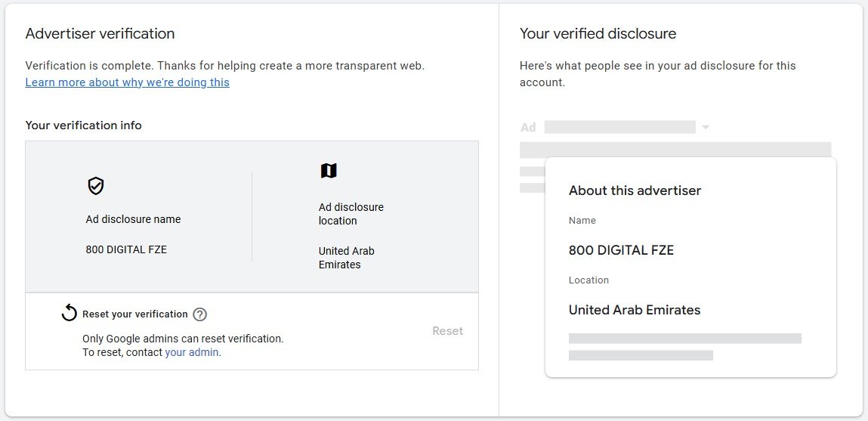Screen dimensions: 868x421
Task: Click the 'About this advertiser' card title
Action: pos(635,190)
